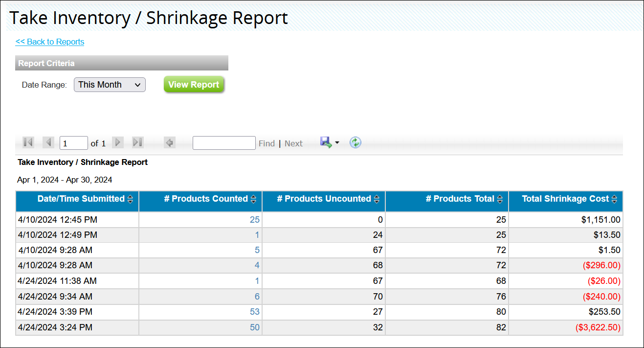
Task: Click the previous page navigation arrow
Action: point(48,142)
